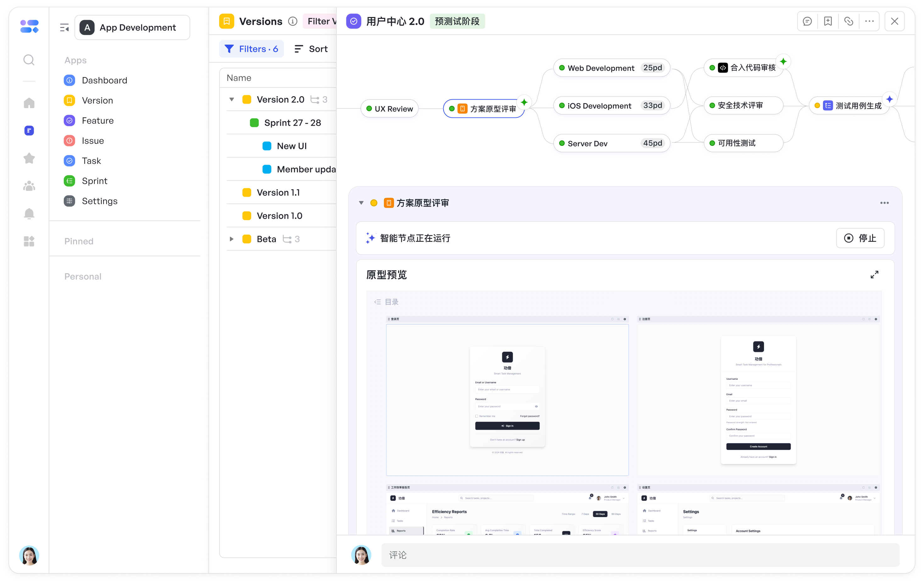Click the blue sparkle on 测试用例生成 node
Image resolution: width=924 pixels, height=584 pixels.
point(889,99)
